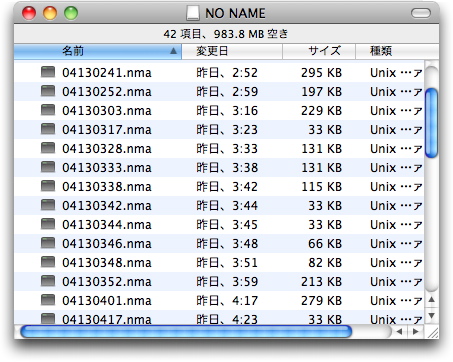Click the file icon for 04130352.nma
Image resolution: width=453 pixels, height=362 pixels.
click(48, 281)
